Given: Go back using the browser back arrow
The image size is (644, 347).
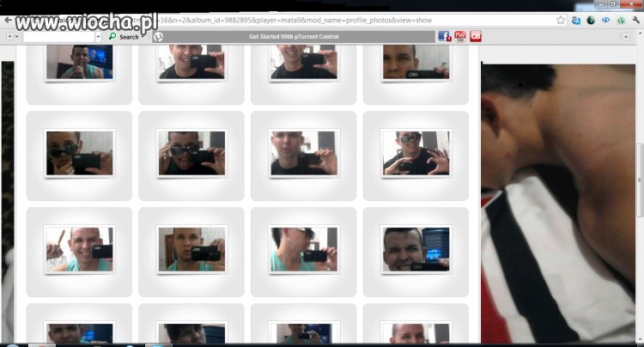Looking at the screenshot, I should coord(8,20).
